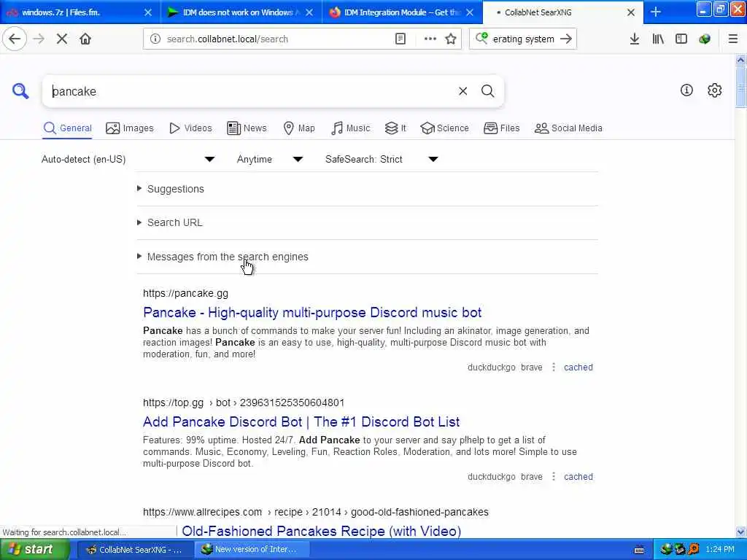The width and height of the screenshot is (747, 560).
Task: Click the IDM integration extension icon
Action: tap(705, 39)
